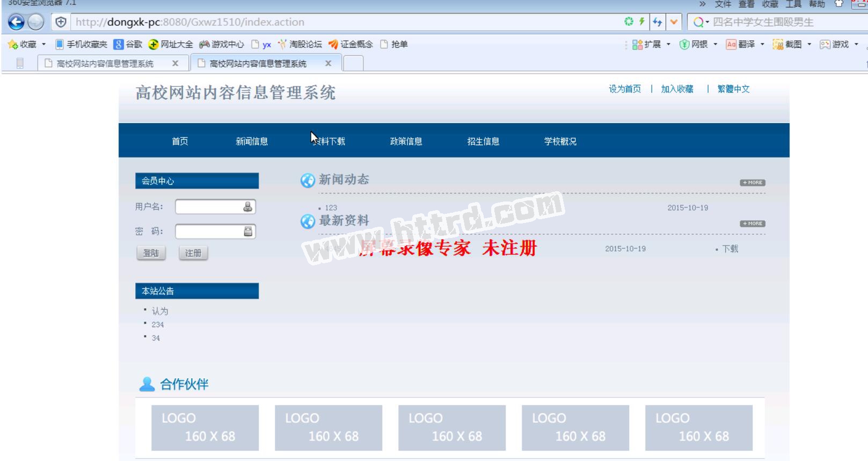Screen dimensions: 868x461
Task: Expand the 游戏 dropdown arrow
Action: [x=856, y=44]
